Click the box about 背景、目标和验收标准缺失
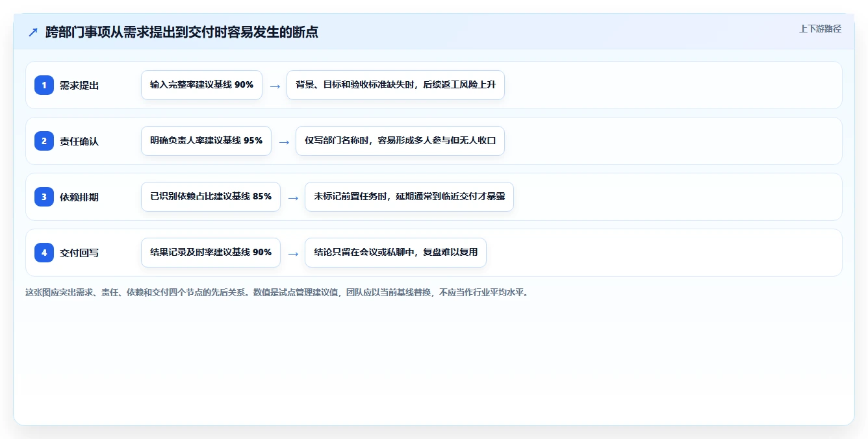 click(396, 85)
